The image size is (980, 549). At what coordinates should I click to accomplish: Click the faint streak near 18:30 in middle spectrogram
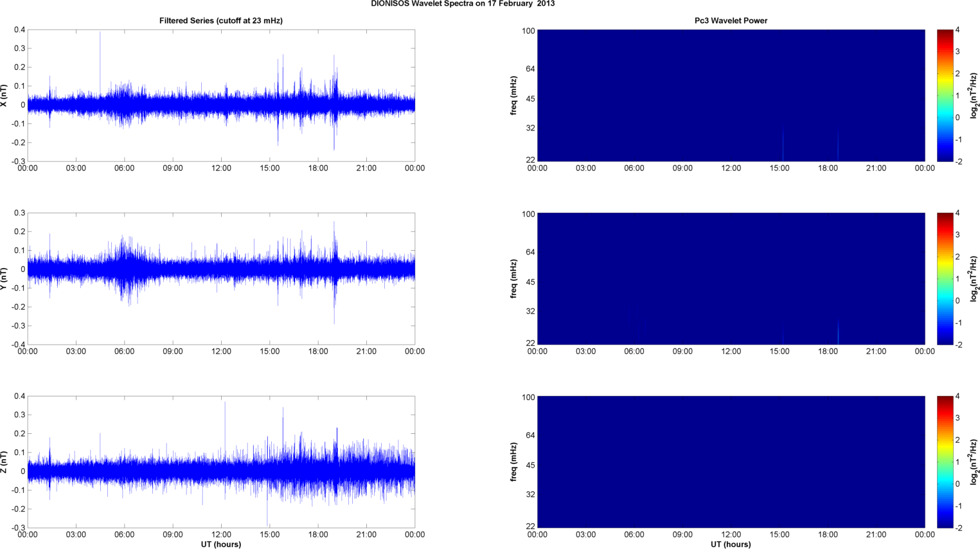pyautogui.click(x=838, y=331)
